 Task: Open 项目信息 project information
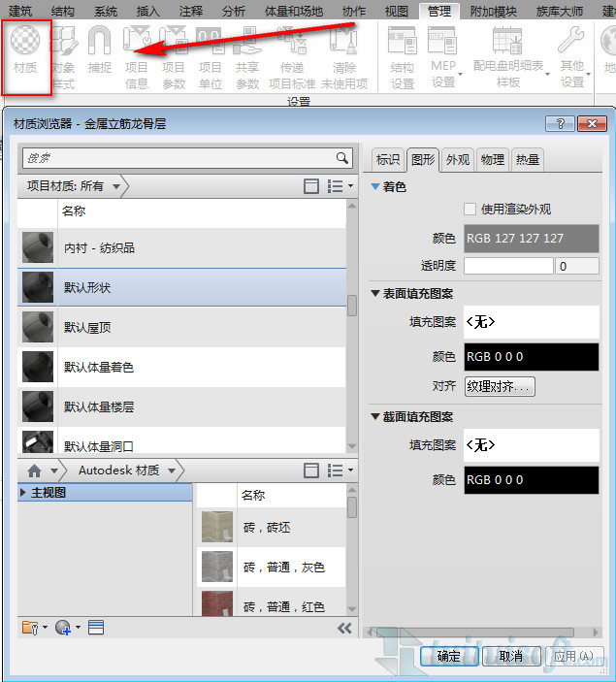[137, 57]
